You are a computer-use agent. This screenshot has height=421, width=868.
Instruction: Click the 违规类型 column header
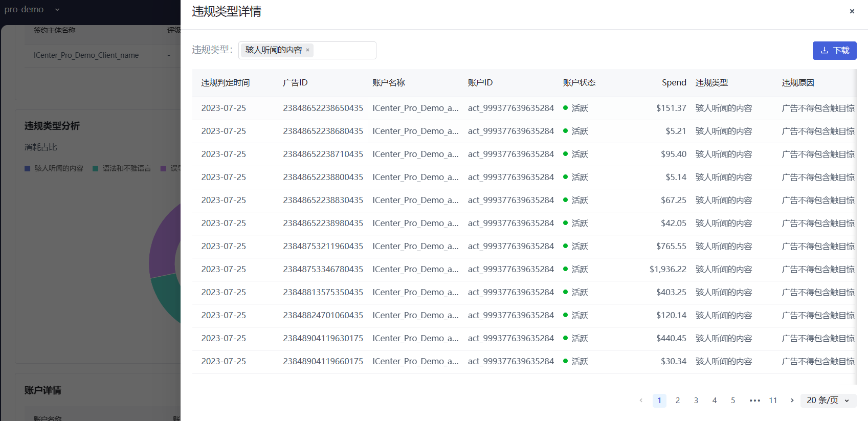711,83
